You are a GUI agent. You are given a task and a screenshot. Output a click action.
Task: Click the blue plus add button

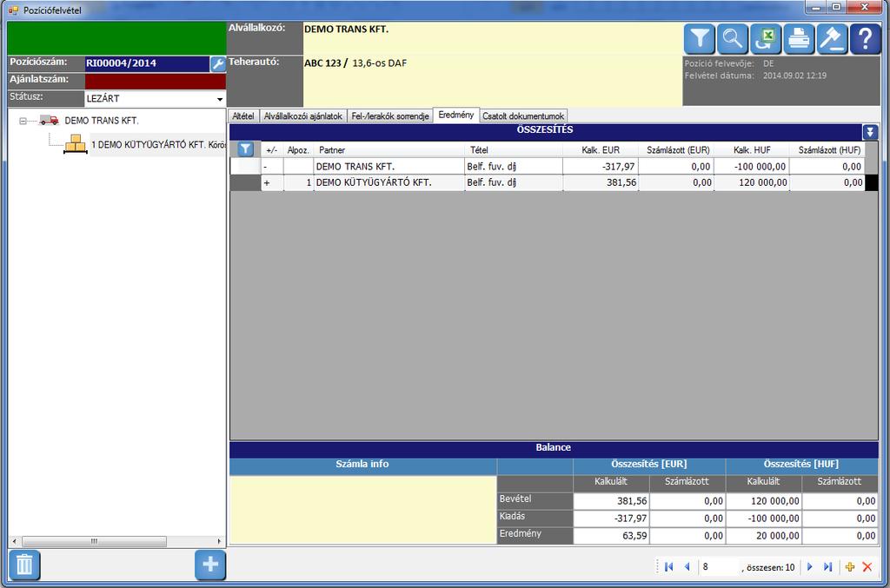coord(210,565)
